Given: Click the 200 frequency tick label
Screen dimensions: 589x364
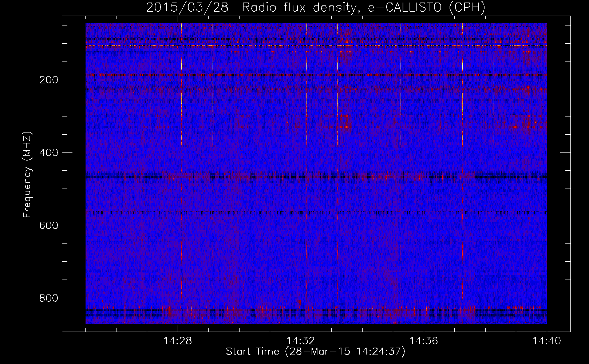Looking at the screenshot, I should pos(48,80).
